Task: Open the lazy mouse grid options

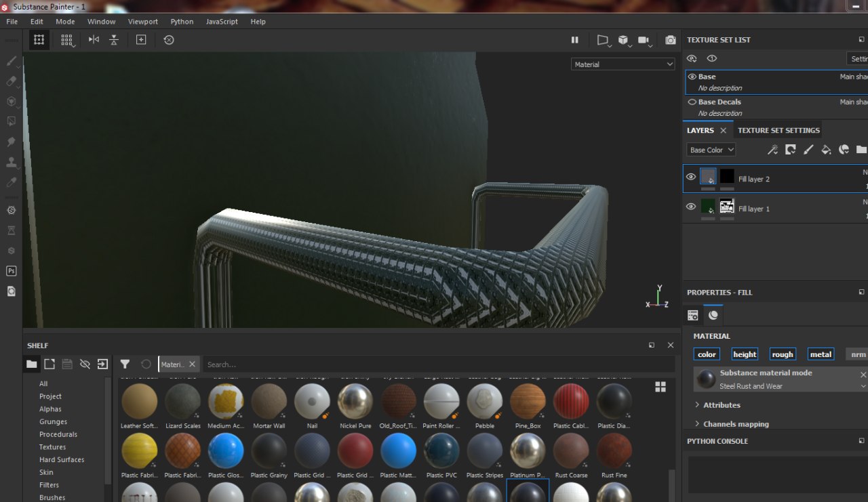Action: tap(66, 40)
